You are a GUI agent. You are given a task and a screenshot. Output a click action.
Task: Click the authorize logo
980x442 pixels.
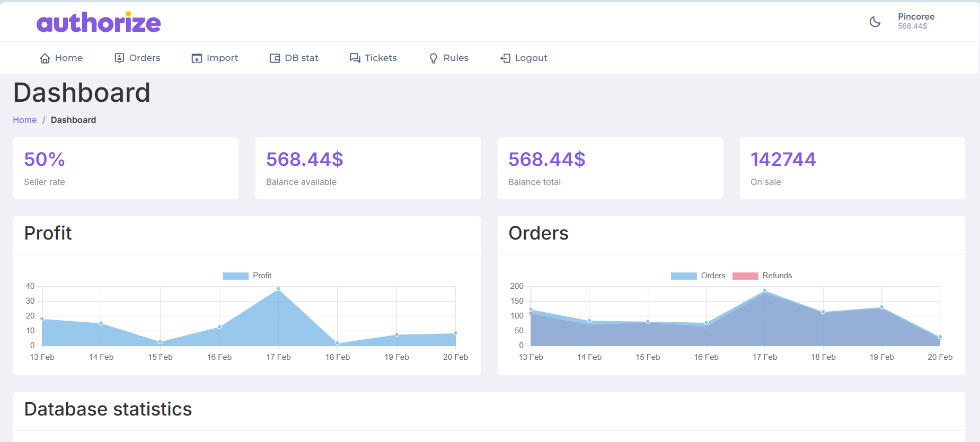coord(99,22)
